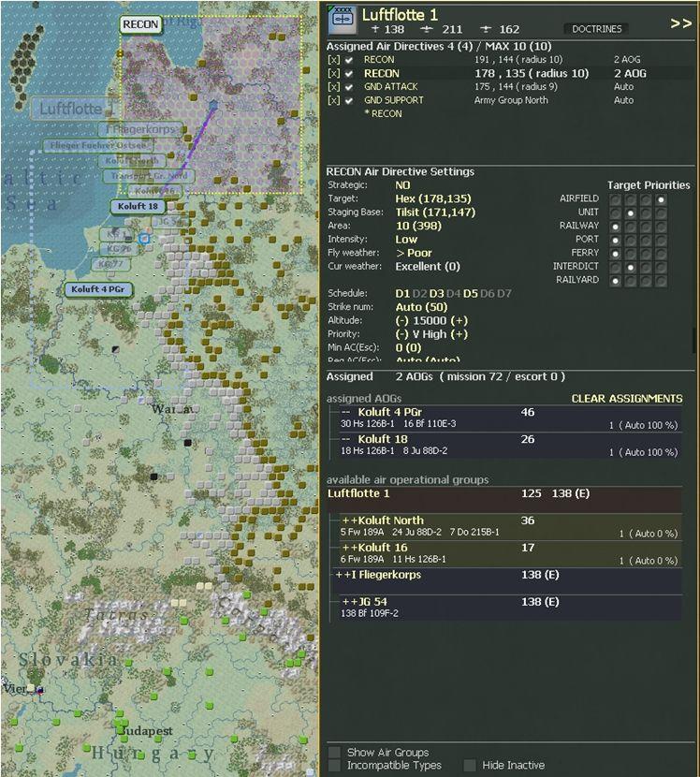The image size is (700, 777).
Task: Click the bomber aircraft icon beside 211
Action: tap(426, 30)
